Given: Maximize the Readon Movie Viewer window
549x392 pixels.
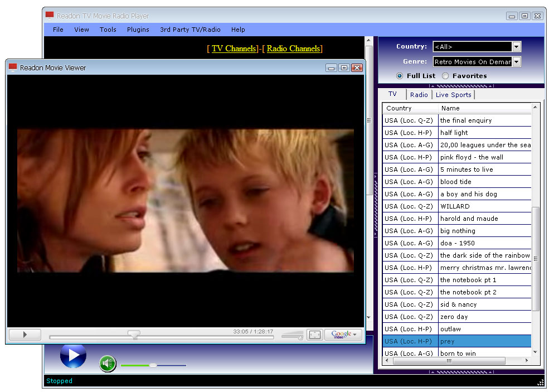Looking at the screenshot, I should (344, 67).
